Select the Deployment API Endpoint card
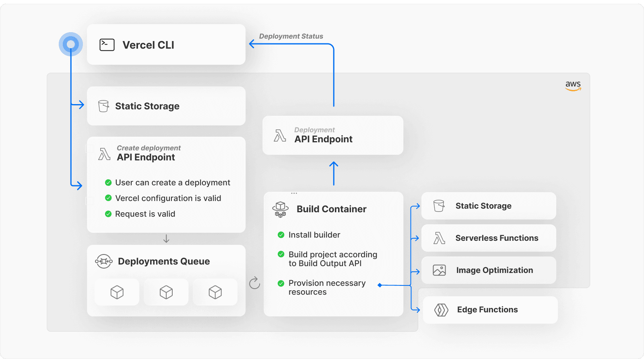The image size is (644, 359). pos(332,135)
